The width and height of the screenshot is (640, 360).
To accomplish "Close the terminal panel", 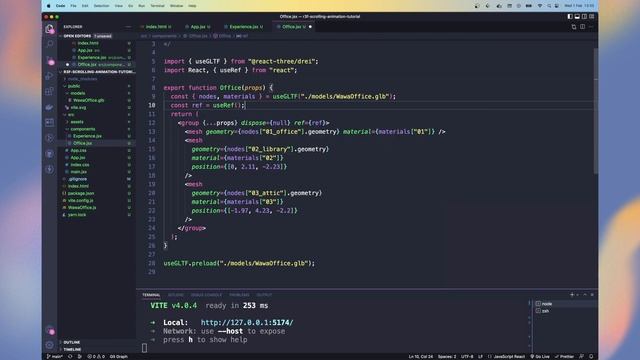I will [592, 295].
